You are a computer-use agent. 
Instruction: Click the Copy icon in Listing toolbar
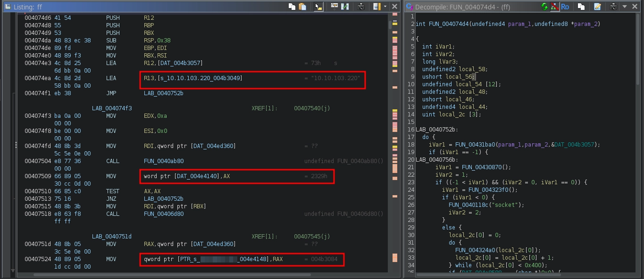point(292,7)
